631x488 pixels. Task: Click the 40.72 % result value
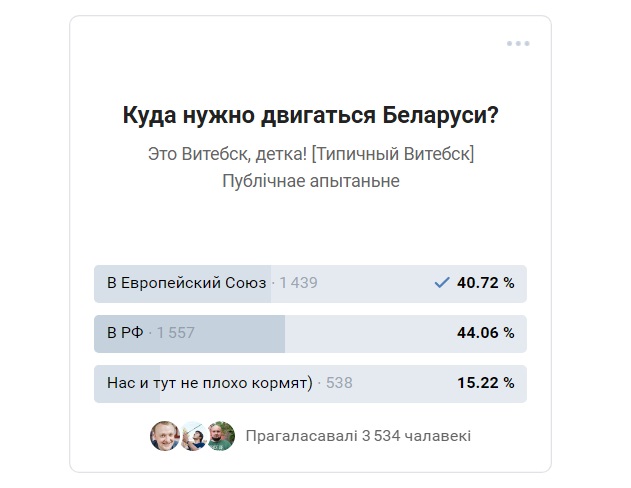pyautogui.click(x=485, y=283)
